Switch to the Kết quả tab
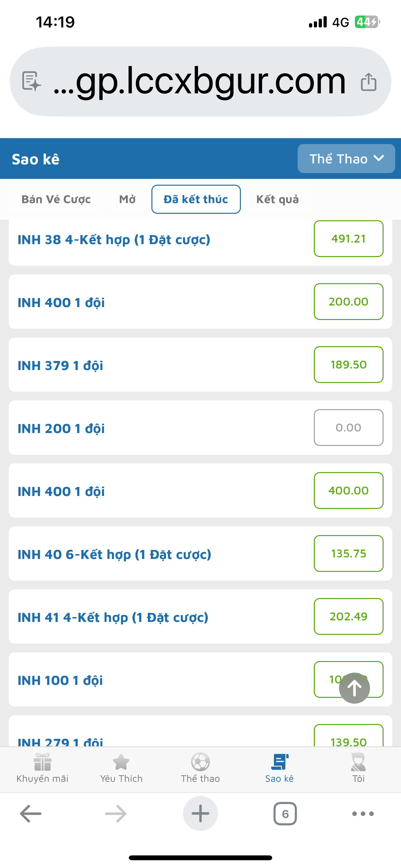Viewport: 401px width, 868px height. 277,199
